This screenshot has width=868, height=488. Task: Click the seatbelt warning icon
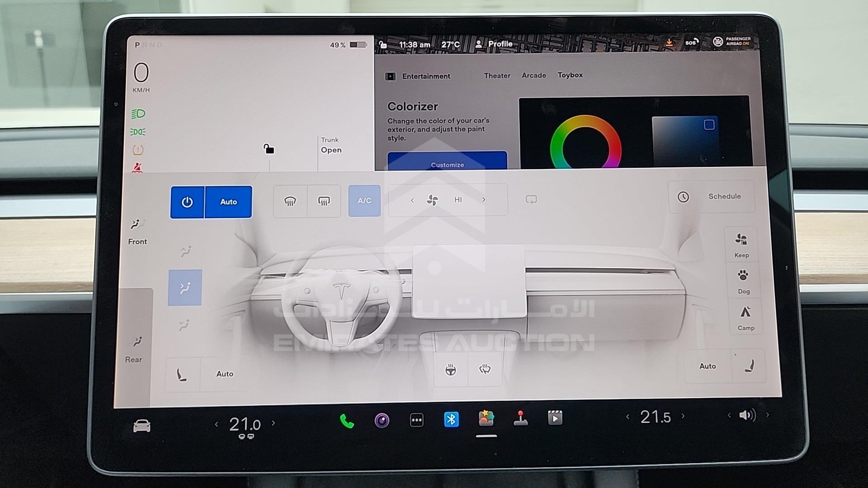[137, 168]
